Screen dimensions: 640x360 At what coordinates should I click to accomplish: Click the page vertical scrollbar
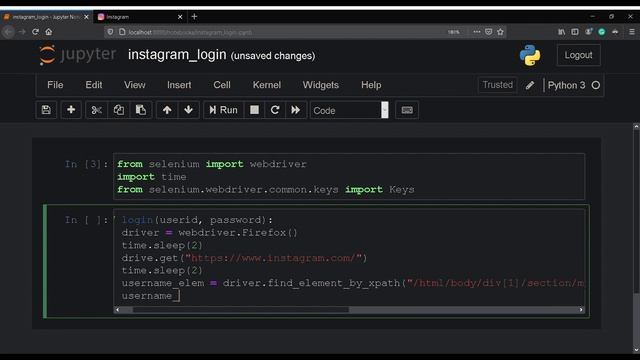[636, 239]
